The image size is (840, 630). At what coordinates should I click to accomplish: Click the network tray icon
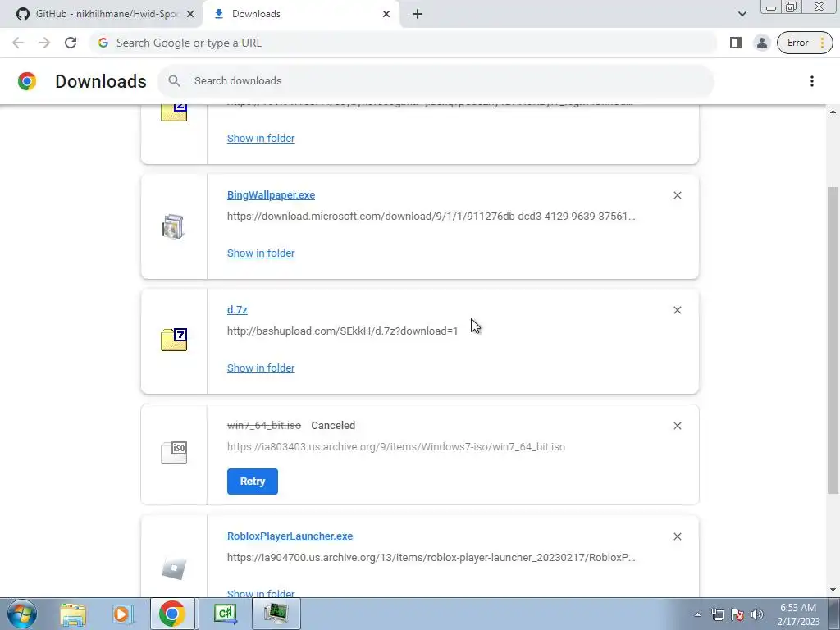tap(718, 614)
